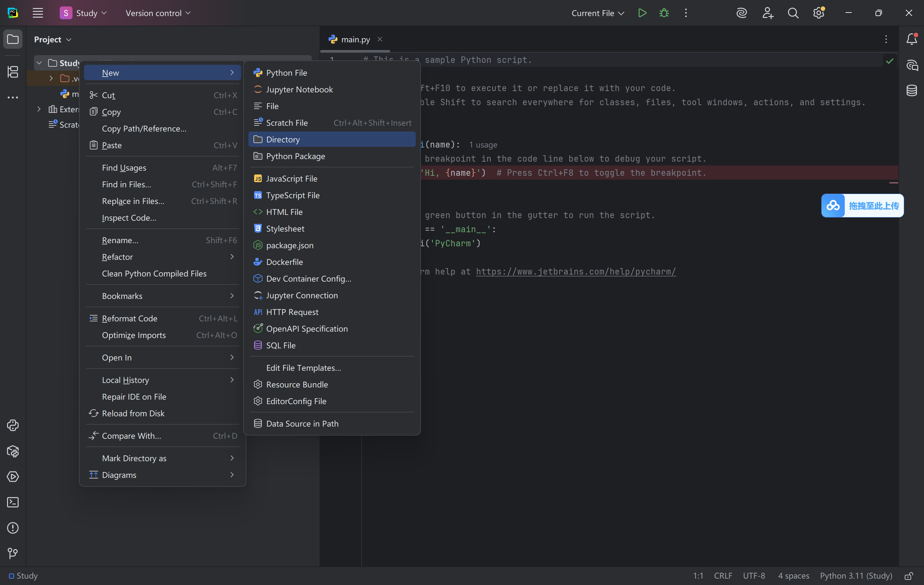Open the Terminal tool window
Screen dimensions: 924x585
pos(13,502)
